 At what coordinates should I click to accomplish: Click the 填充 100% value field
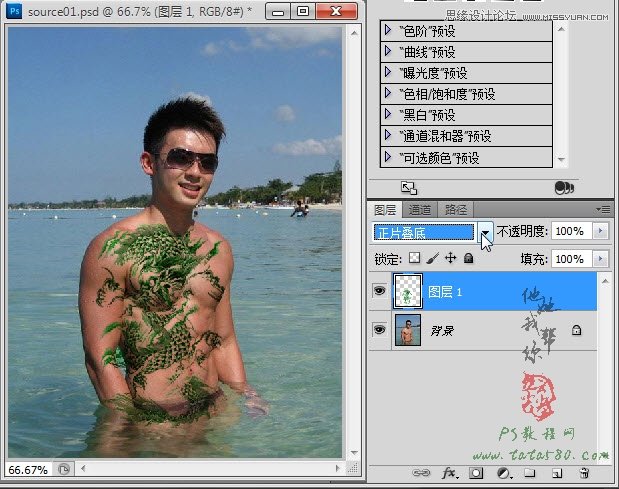tap(571, 259)
